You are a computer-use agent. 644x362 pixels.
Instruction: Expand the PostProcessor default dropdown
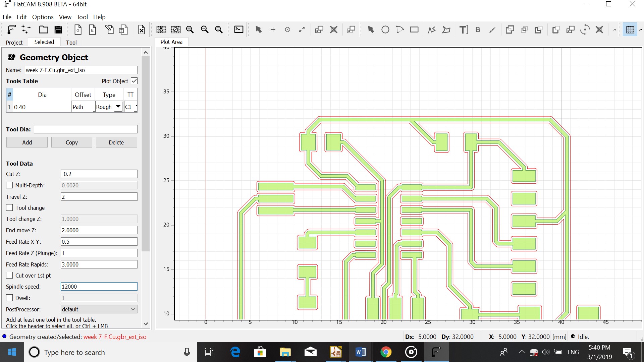pyautogui.click(x=99, y=309)
